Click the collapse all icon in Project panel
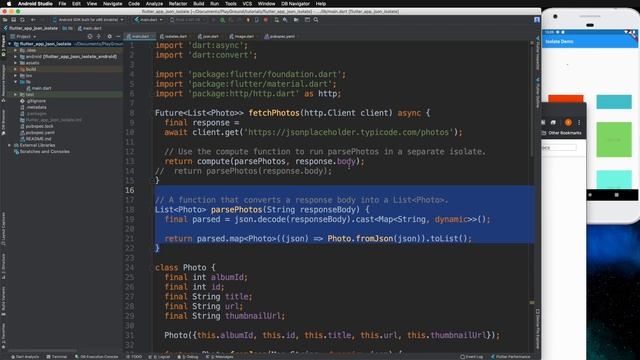The image size is (640, 360). point(99,36)
